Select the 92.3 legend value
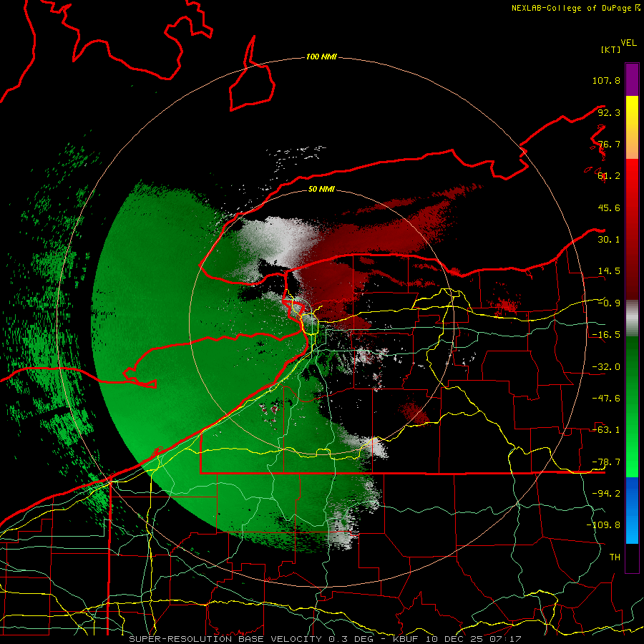 609,112
